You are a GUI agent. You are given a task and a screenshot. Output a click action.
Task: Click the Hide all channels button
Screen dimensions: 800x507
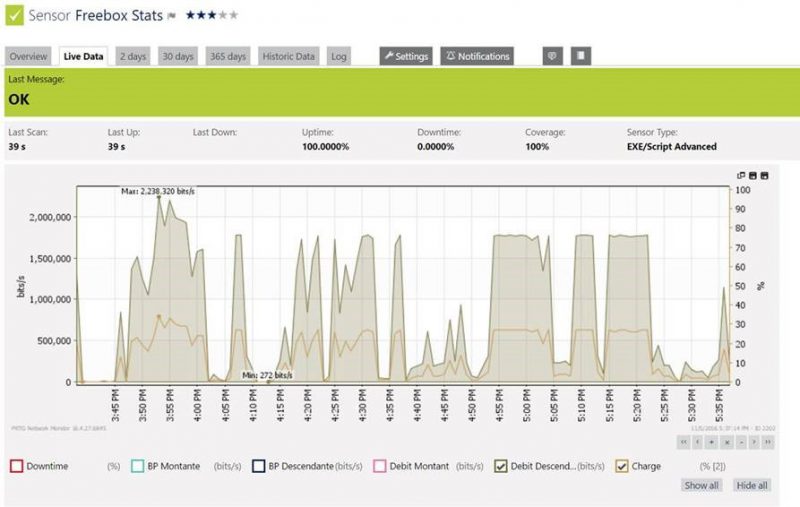click(752, 485)
